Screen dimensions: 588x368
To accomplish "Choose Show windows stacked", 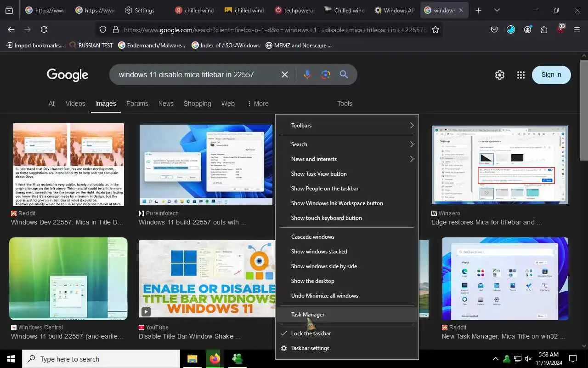I will click(x=347, y=252).
